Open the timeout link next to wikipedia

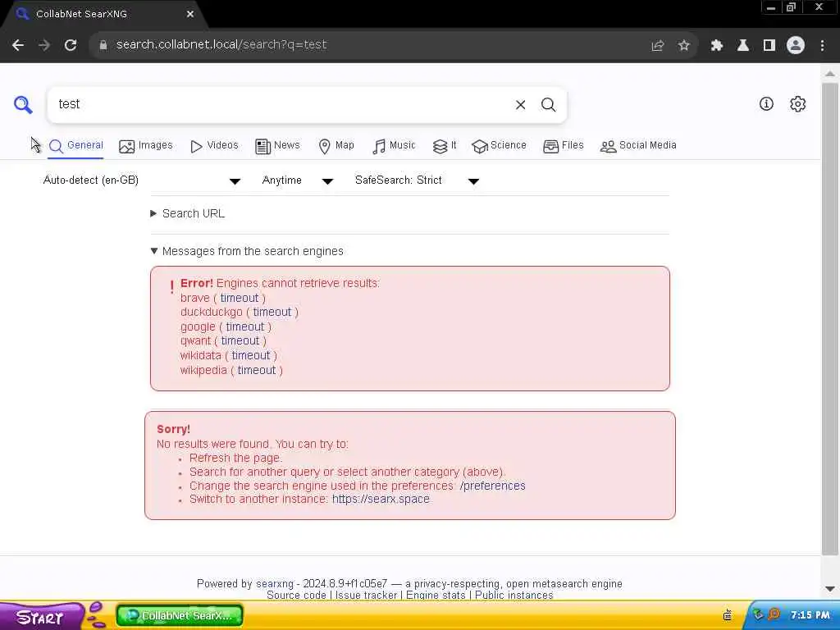click(257, 370)
